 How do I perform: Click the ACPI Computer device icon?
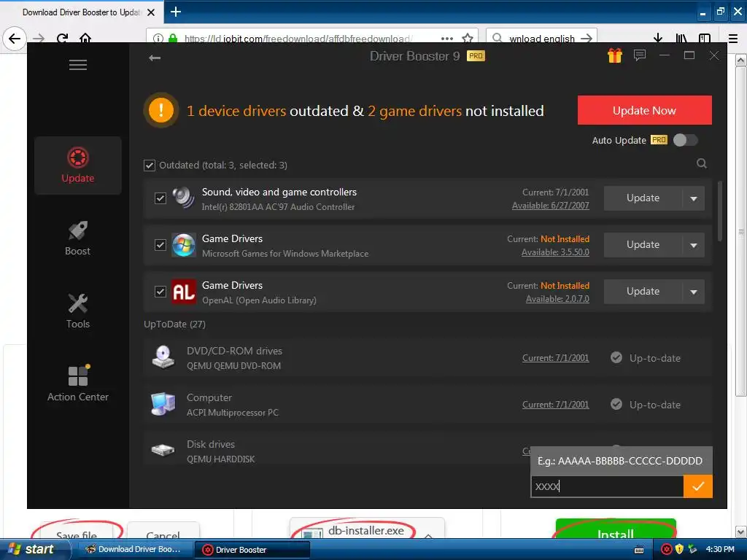pos(163,404)
